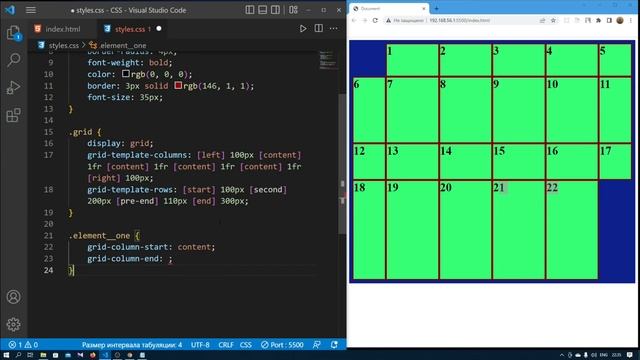Run the file with play button
The image size is (640, 360).
pyautogui.click(x=303, y=29)
